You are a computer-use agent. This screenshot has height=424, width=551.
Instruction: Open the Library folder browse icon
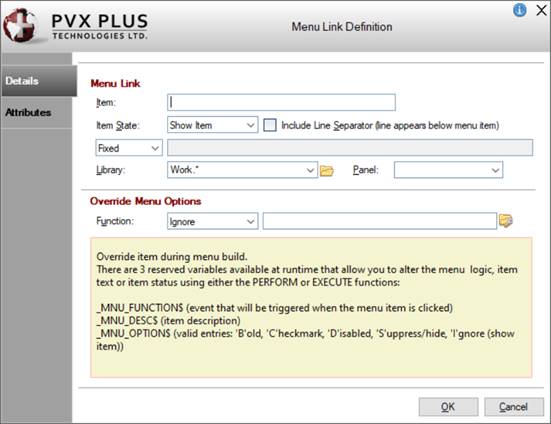(x=326, y=171)
